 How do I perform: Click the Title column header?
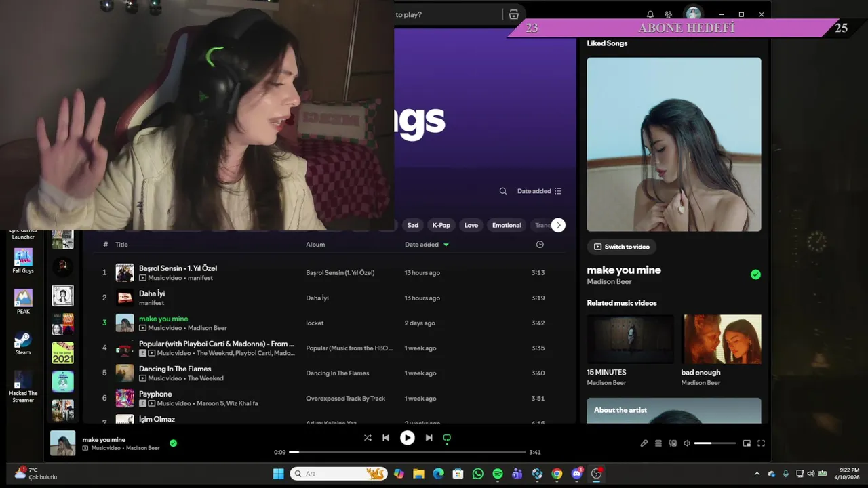tap(121, 245)
